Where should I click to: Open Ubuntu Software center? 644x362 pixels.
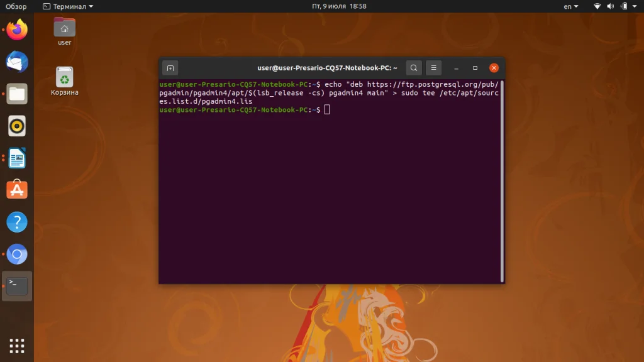[x=16, y=190]
